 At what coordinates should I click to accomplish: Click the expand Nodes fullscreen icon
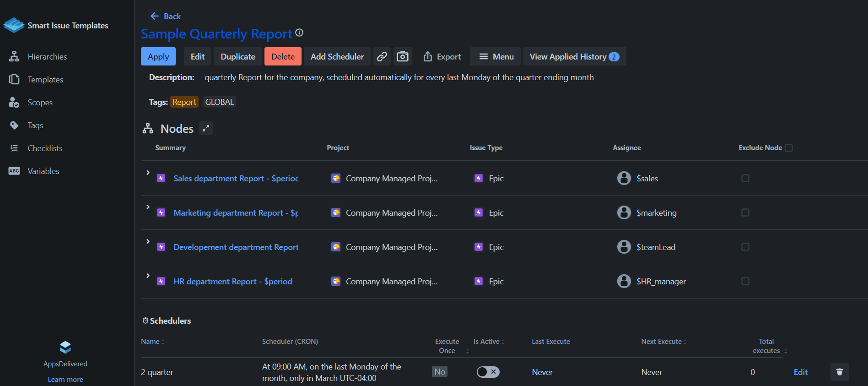point(206,129)
